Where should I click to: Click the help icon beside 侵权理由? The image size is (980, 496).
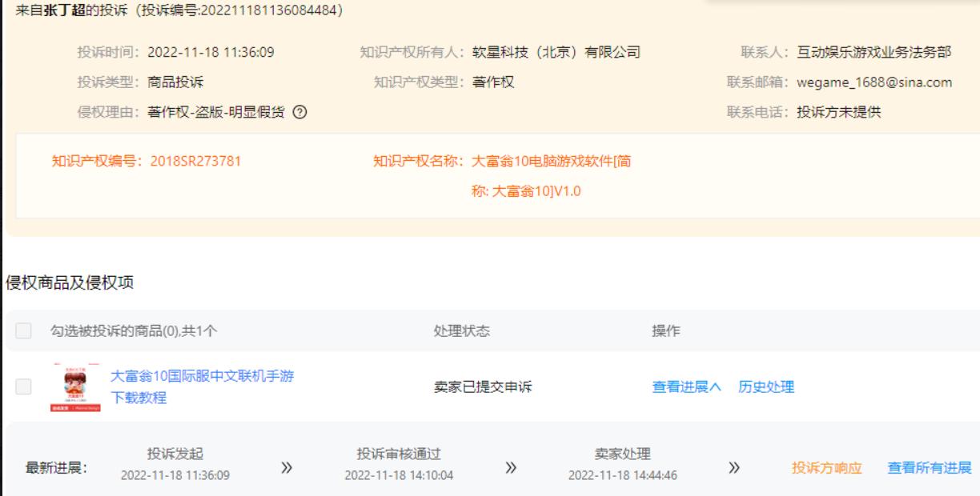pyautogui.click(x=299, y=112)
